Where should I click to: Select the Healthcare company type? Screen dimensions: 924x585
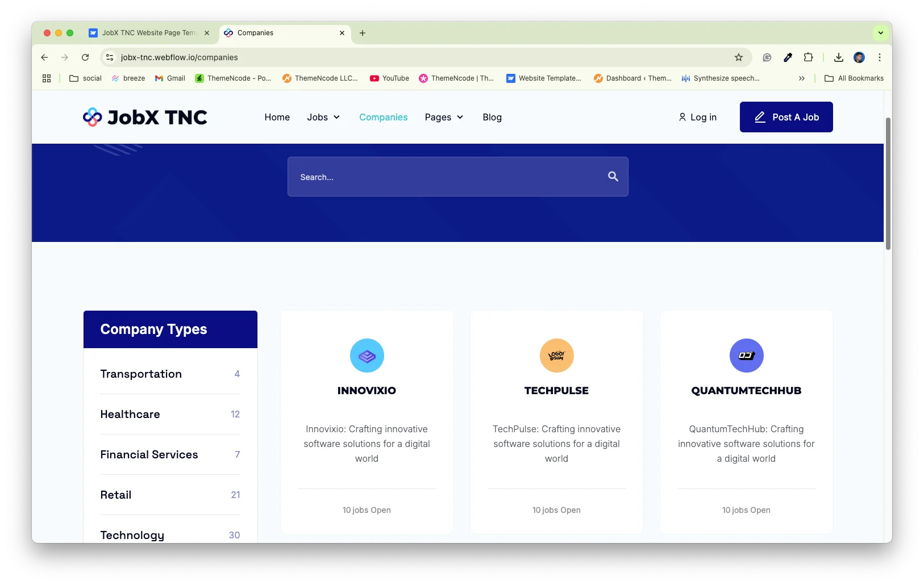[130, 414]
